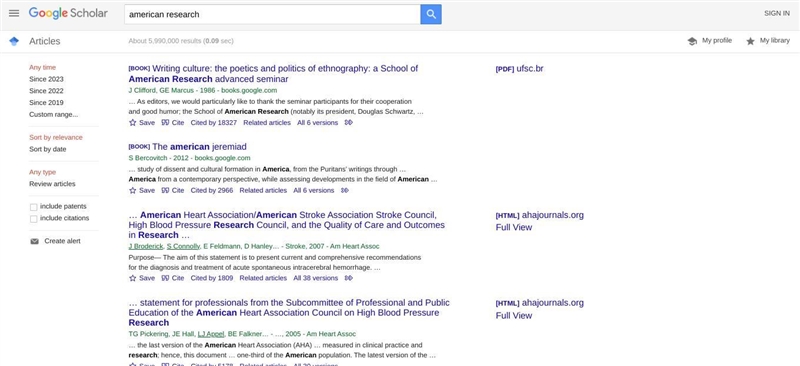Screen dimensions: 800x366
Task: Open author S Connolly profile
Action: [183, 246]
